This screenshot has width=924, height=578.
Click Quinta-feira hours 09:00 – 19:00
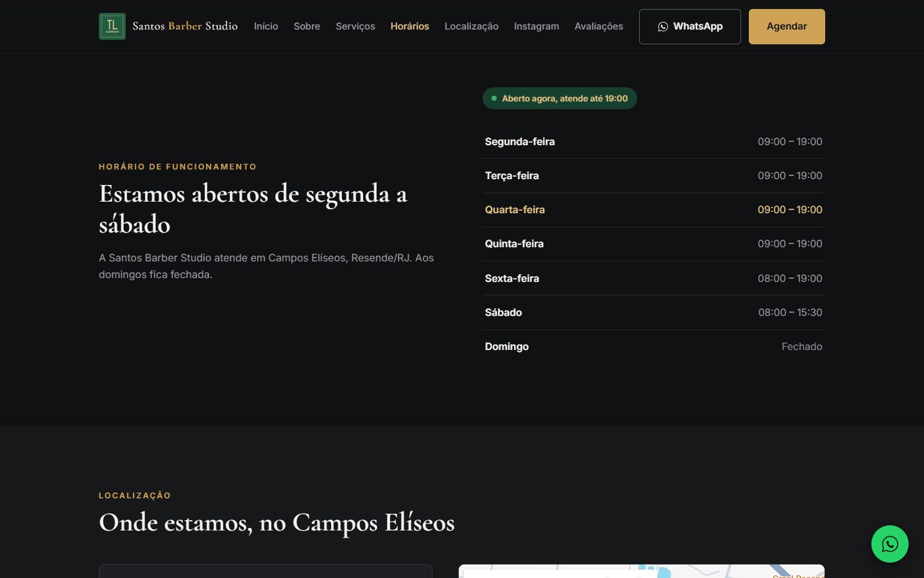(790, 243)
